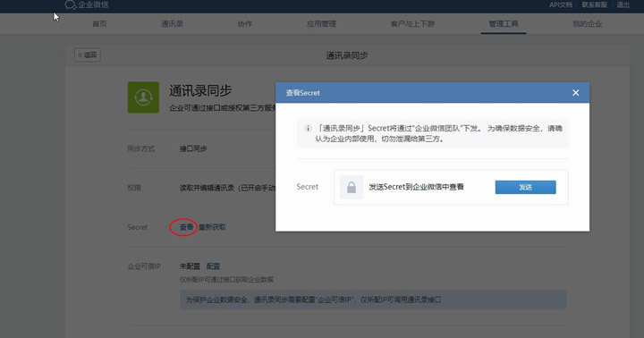The image size is (644, 338).
Task: Select the 管理工具 tab
Action: (503, 24)
